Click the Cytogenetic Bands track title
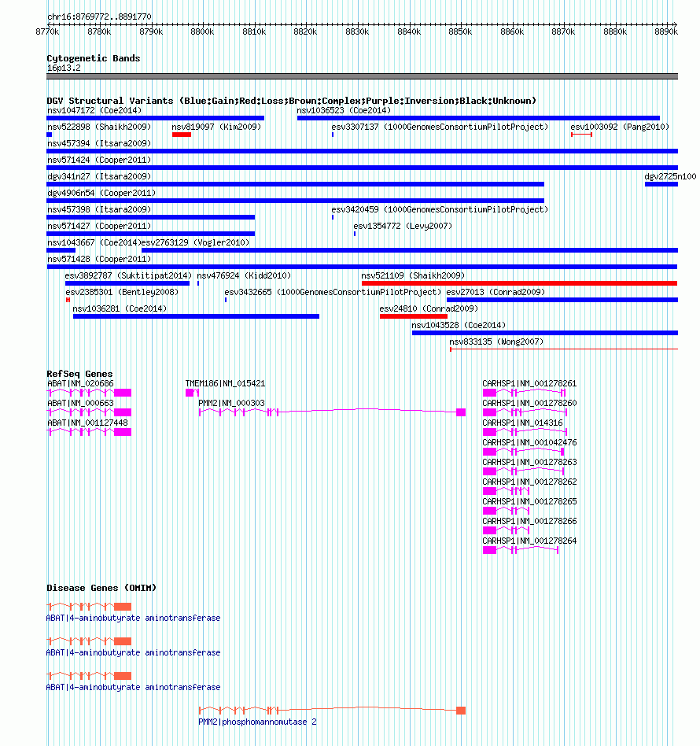The image size is (700, 746). click(94, 58)
